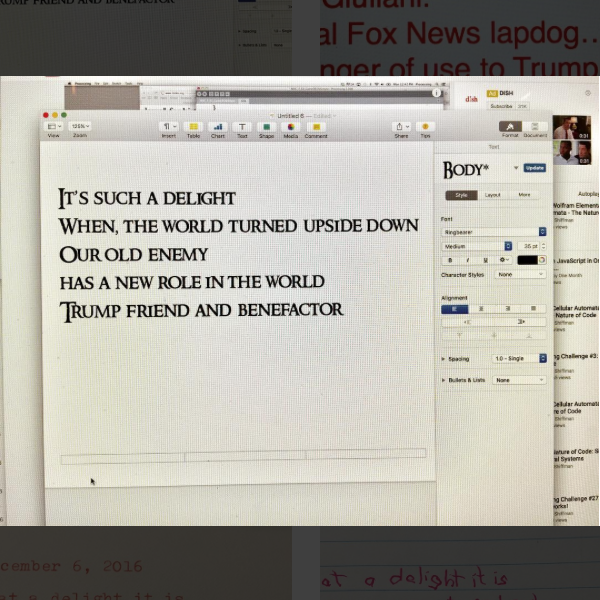Open the Challenge #3 video link

click(x=576, y=356)
